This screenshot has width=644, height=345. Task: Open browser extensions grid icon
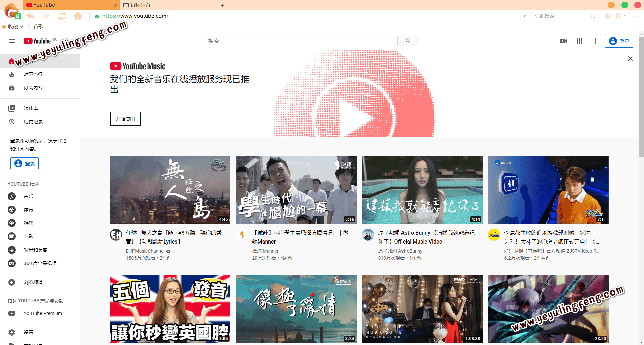(608, 16)
